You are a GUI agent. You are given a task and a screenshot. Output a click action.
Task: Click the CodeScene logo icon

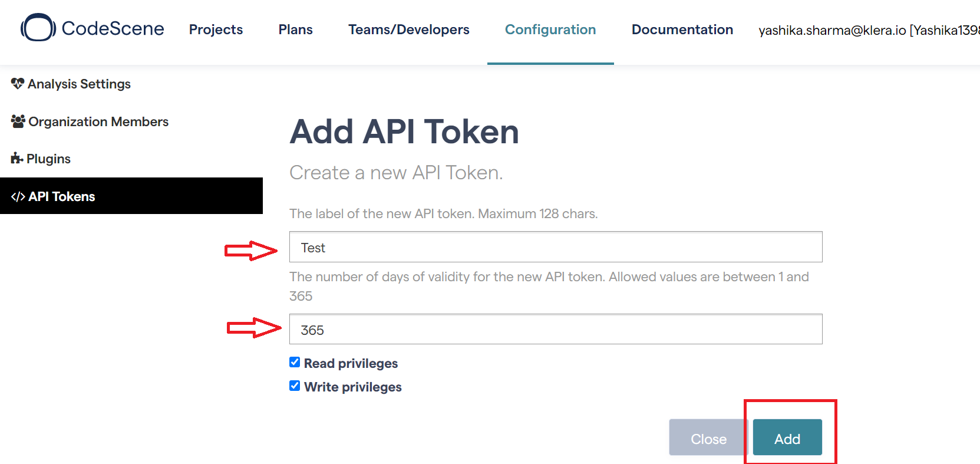pyautogui.click(x=38, y=28)
